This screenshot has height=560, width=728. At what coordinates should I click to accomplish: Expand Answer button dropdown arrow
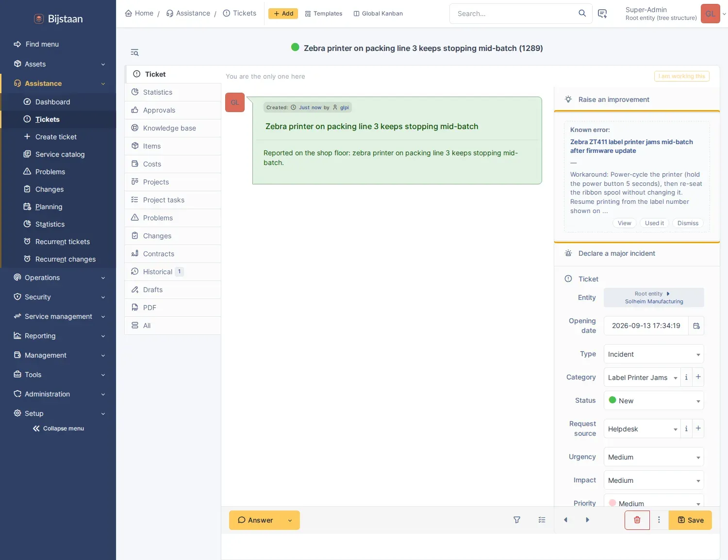(290, 520)
